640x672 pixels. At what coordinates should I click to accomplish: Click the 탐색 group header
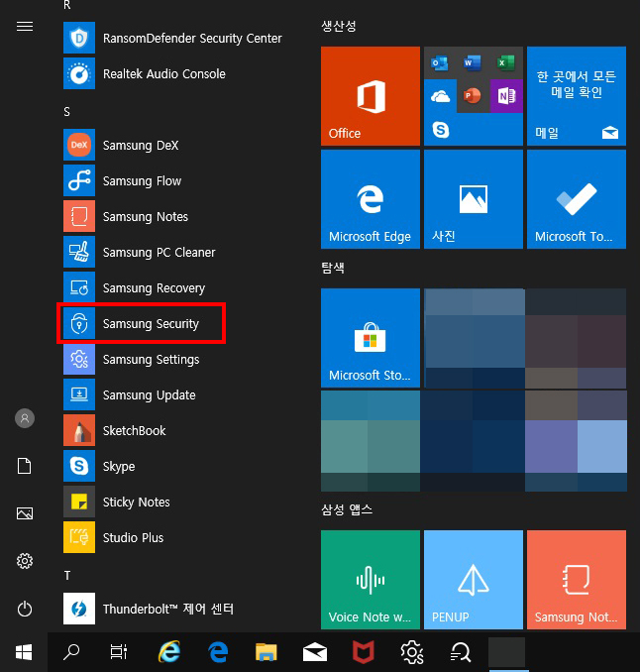click(x=333, y=268)
